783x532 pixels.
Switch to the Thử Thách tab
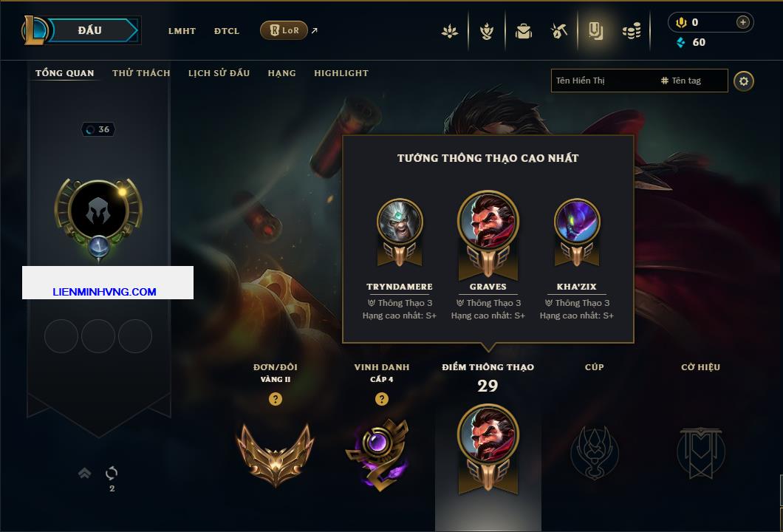tap(141, 73)
